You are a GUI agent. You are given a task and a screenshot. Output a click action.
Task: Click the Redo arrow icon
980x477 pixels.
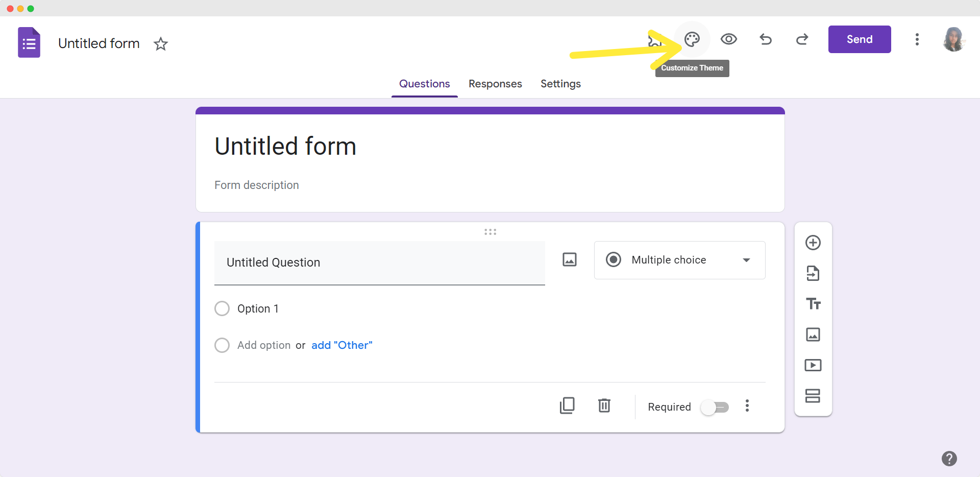coord(802,39)
